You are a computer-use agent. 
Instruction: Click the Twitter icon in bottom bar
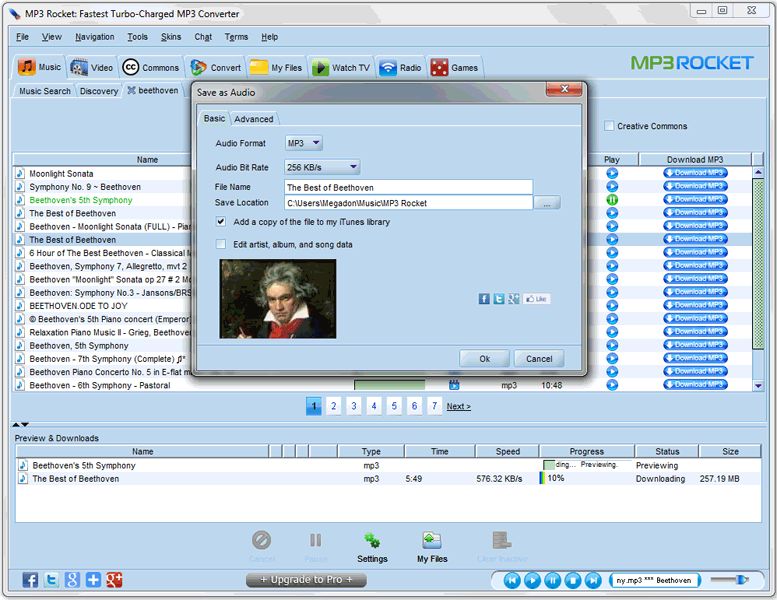51,580
